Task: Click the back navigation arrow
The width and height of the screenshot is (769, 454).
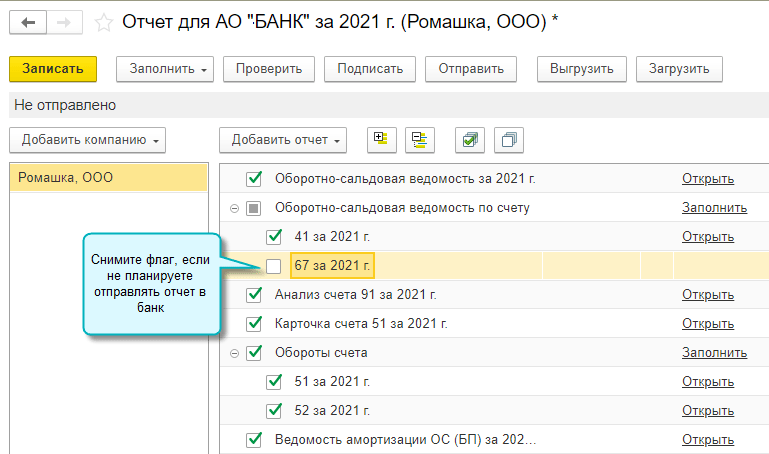Action: tap(27, 21)
